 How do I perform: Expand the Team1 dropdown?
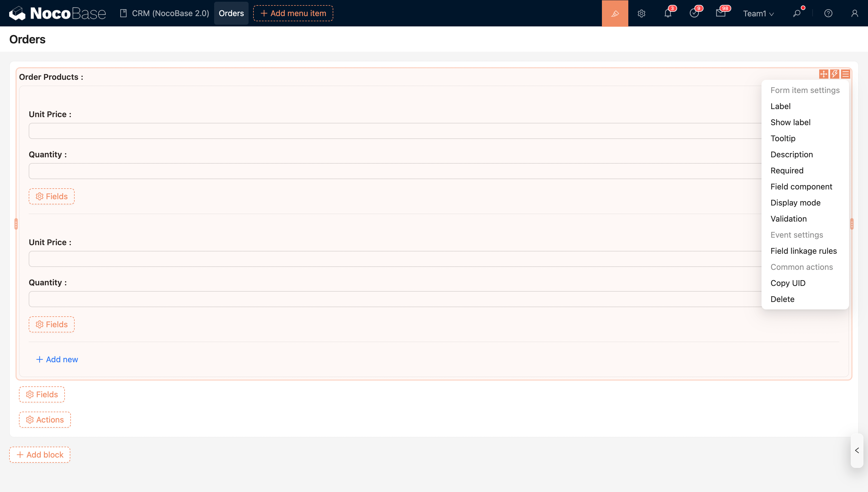[758, 13]
